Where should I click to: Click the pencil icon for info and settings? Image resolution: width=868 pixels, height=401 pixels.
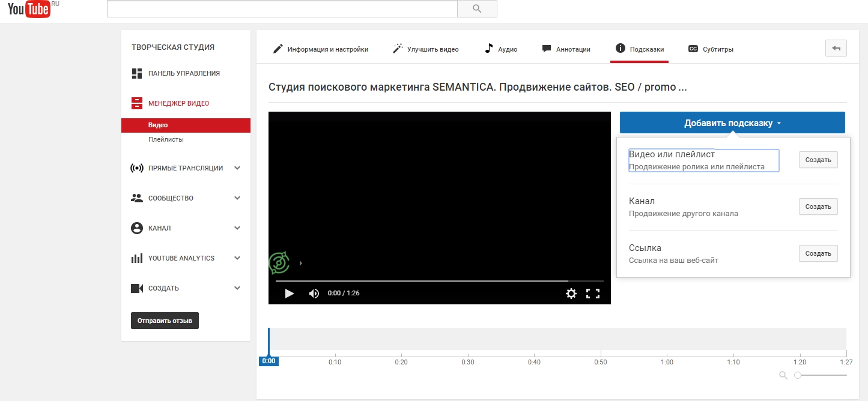tap(278, 49)
